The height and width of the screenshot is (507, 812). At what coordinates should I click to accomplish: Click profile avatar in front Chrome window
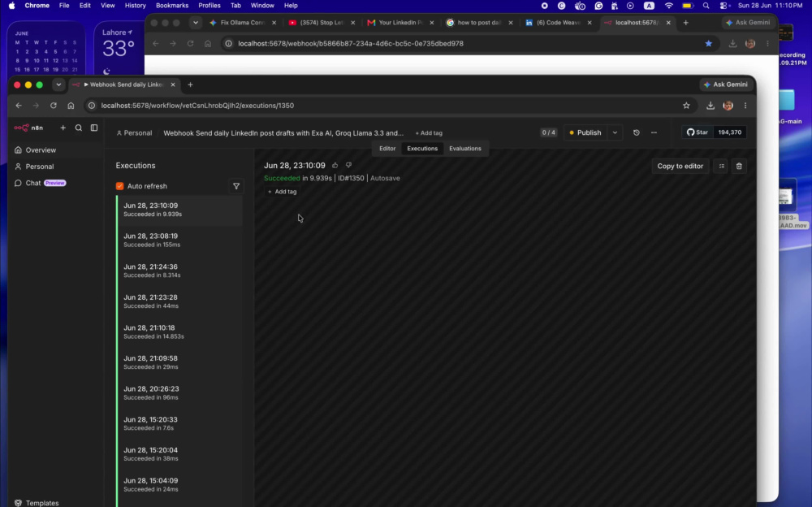(728, 106)
